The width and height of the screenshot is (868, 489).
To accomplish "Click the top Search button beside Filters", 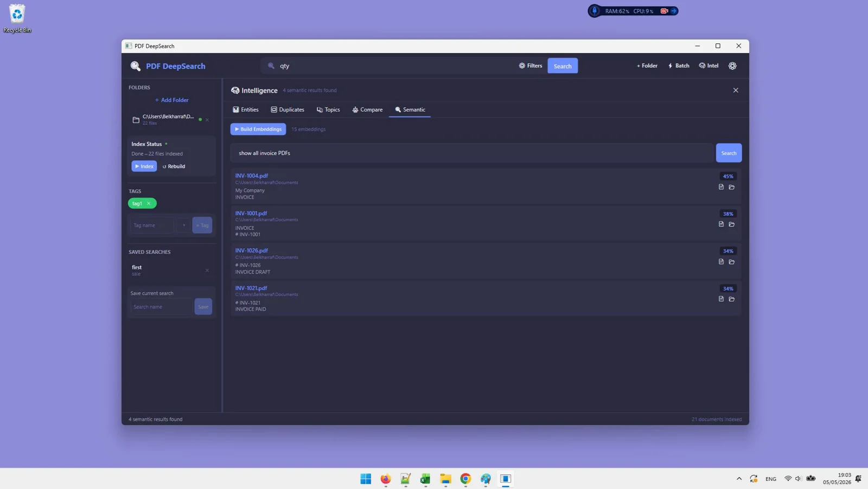I will click(x=563, y=66).
